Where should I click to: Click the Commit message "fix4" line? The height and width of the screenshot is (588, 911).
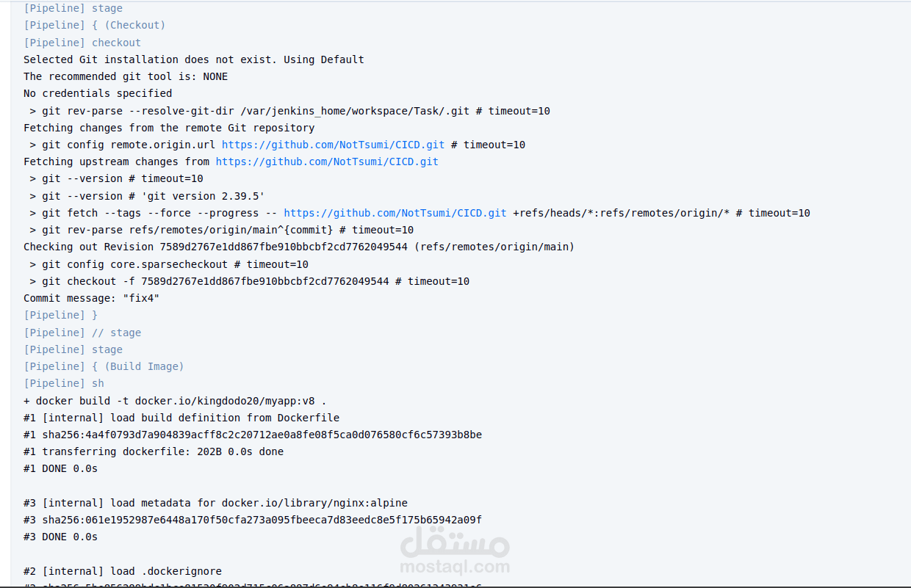tap(91, 298)
